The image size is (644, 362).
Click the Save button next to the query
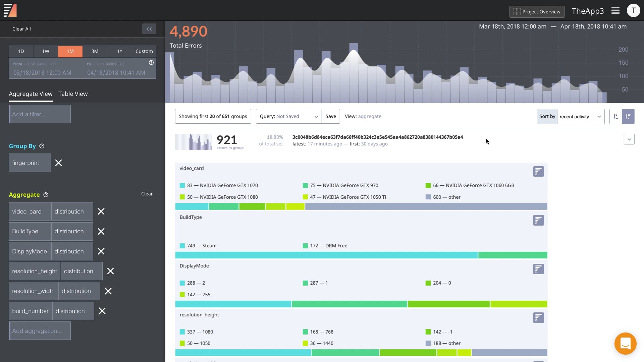331,116
